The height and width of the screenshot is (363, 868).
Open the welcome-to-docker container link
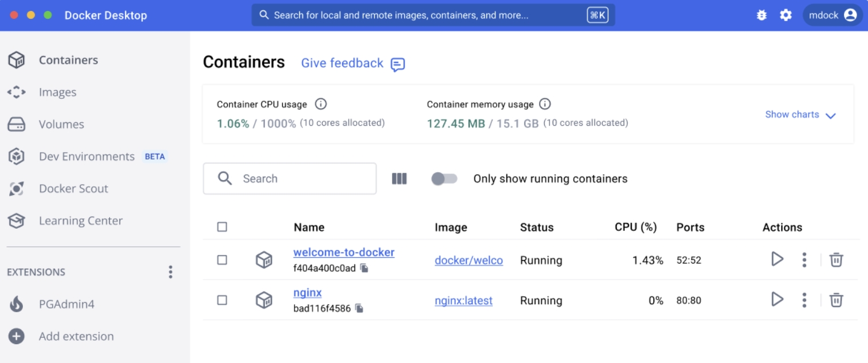(x=344, y=252)
